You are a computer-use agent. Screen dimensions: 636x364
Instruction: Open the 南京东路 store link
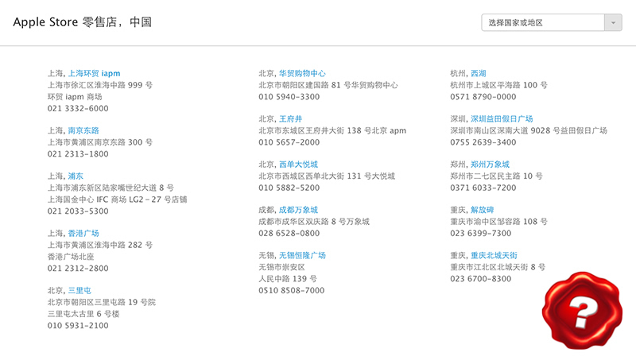click(83, 130)
